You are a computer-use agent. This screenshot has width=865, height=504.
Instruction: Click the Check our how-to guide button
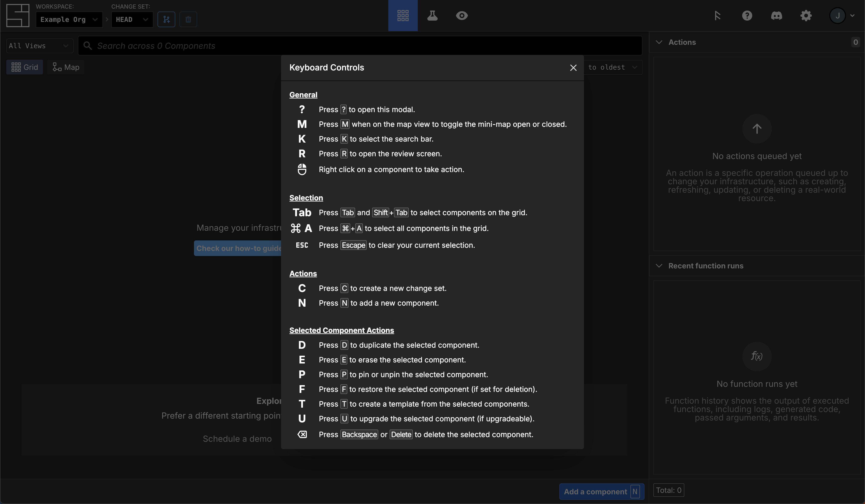point(237,248)
